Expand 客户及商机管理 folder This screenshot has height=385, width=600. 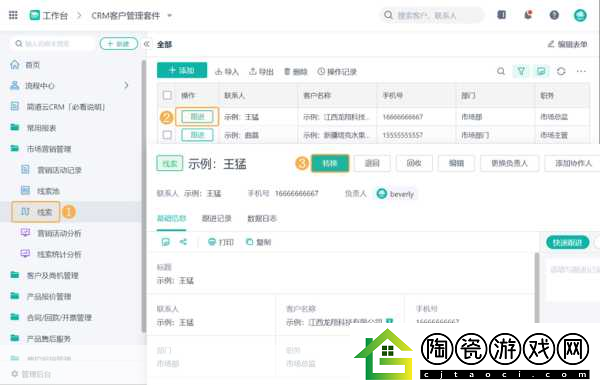coord(44,275)
